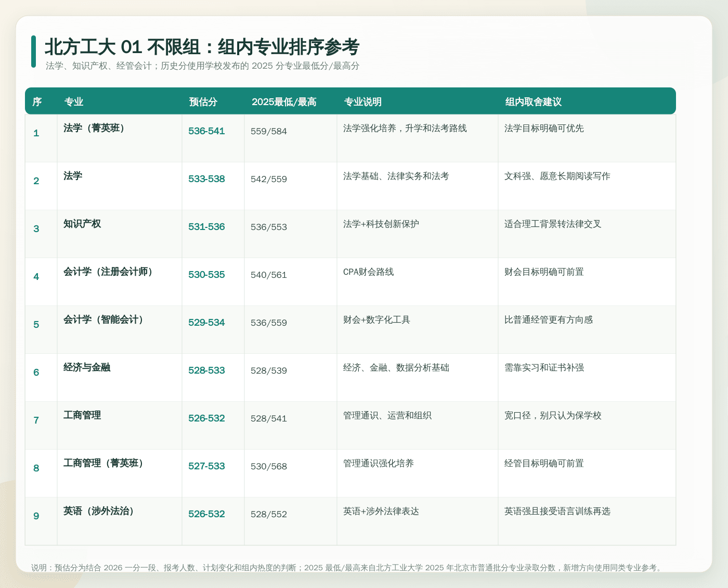This screenshot has height=588, width=728.
Task: Click advice 文科强、愿意长期阅读写作
Action: click(557, 176)
